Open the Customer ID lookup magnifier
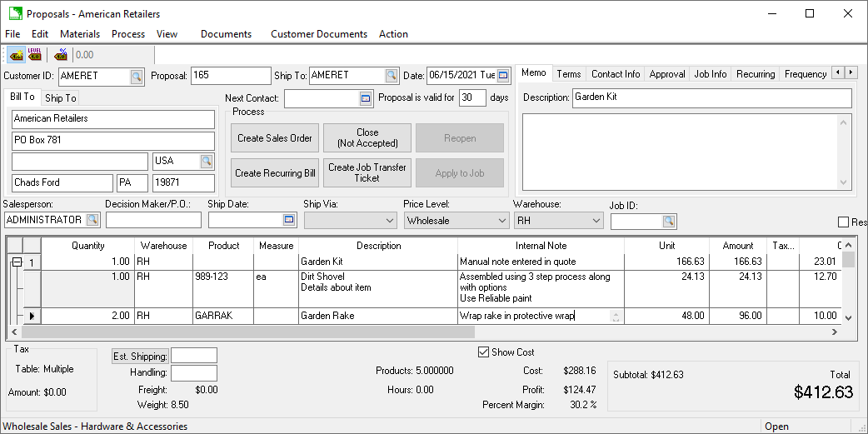The height and width of the screenshot is (434, 868). point(137,76)
